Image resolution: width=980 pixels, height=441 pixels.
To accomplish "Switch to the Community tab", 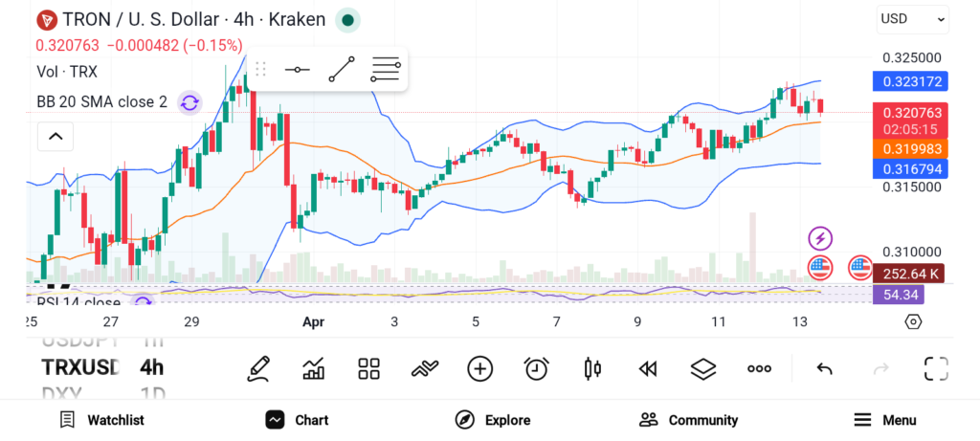I will click(688, 420).
